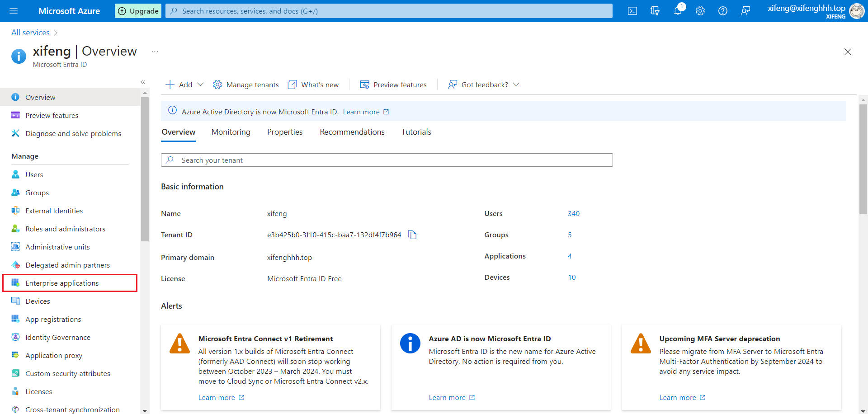Switch to the Properties tab
Viewport: 868px width, 414px height.
(x=285, y=132)
